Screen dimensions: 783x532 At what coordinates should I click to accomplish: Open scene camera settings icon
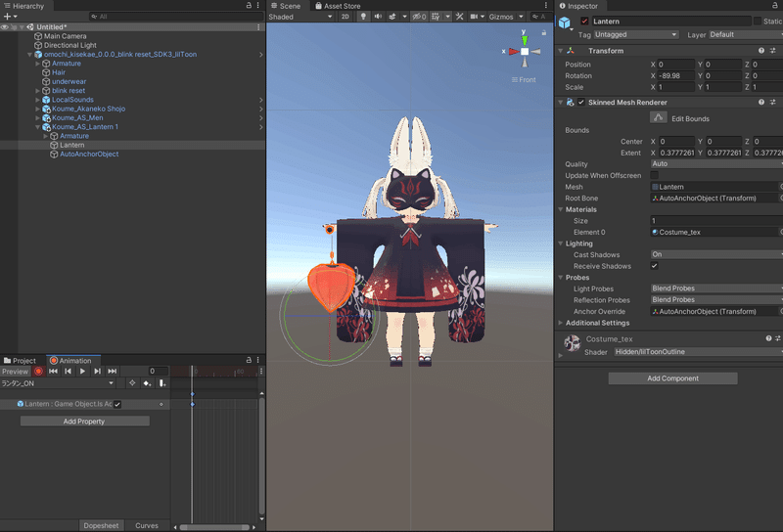pos(474,17)
